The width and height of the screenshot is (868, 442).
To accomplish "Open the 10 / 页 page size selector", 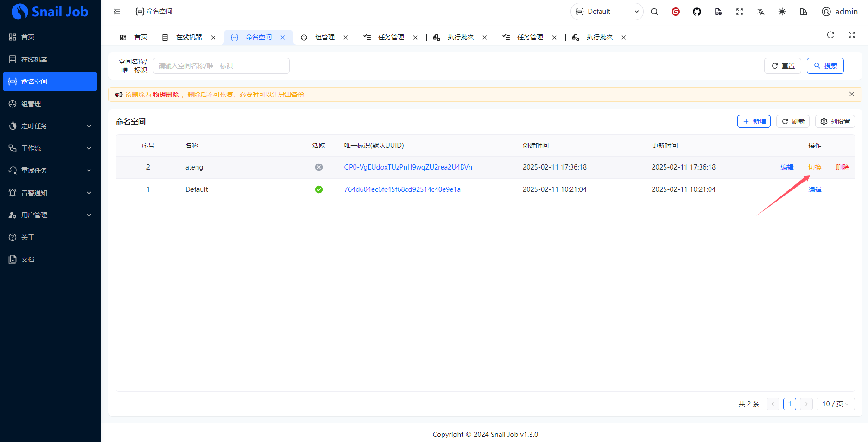I will pos(835,404).
